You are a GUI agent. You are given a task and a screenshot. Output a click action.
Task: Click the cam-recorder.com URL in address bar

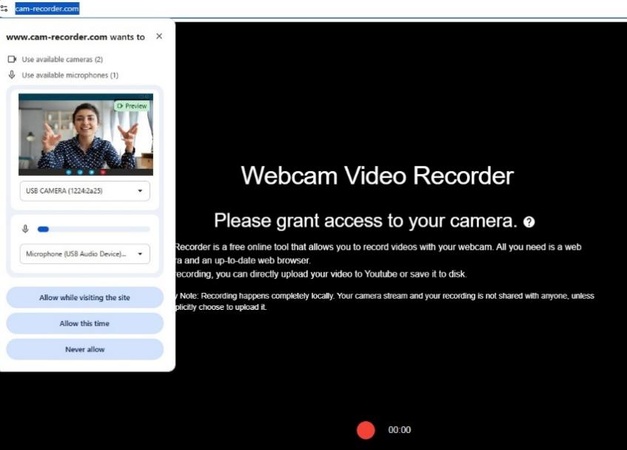47,8
